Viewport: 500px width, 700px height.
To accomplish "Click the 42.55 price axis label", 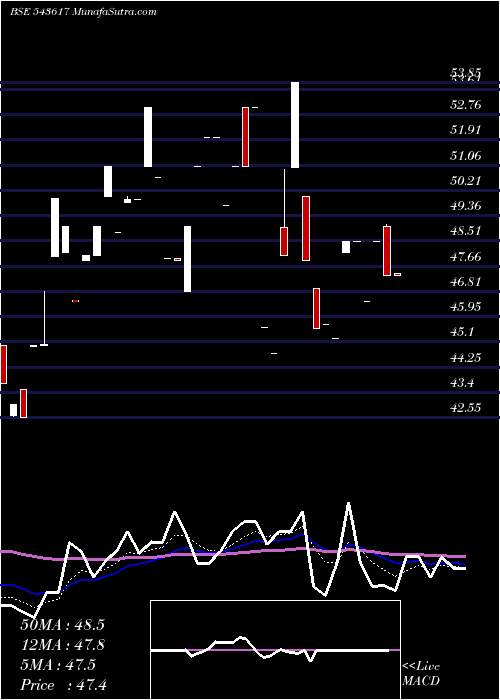I will (x=466, y=408).
